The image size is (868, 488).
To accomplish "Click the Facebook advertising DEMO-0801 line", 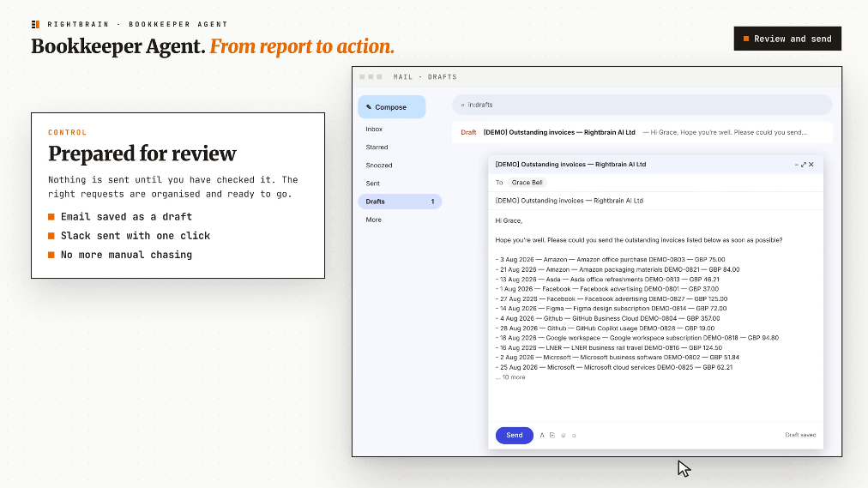I will pos(606,289).
